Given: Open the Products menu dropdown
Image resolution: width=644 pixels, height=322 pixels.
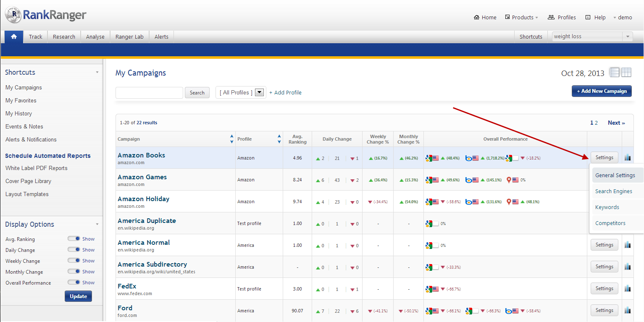Looking at the screenshot, I should pos(522,17).
